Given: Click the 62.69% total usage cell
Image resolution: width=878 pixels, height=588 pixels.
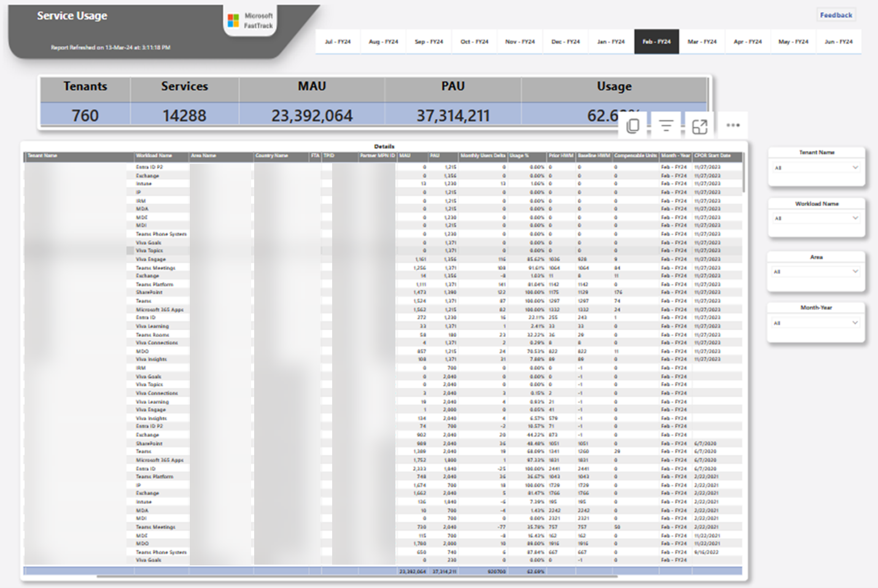Looking at the screenshot, I should [535, 571].
